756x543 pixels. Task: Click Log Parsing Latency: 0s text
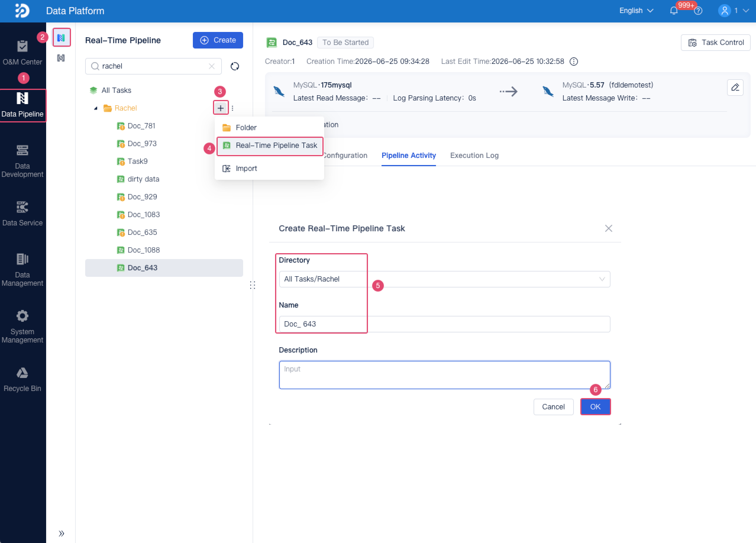tap(434, 98)
